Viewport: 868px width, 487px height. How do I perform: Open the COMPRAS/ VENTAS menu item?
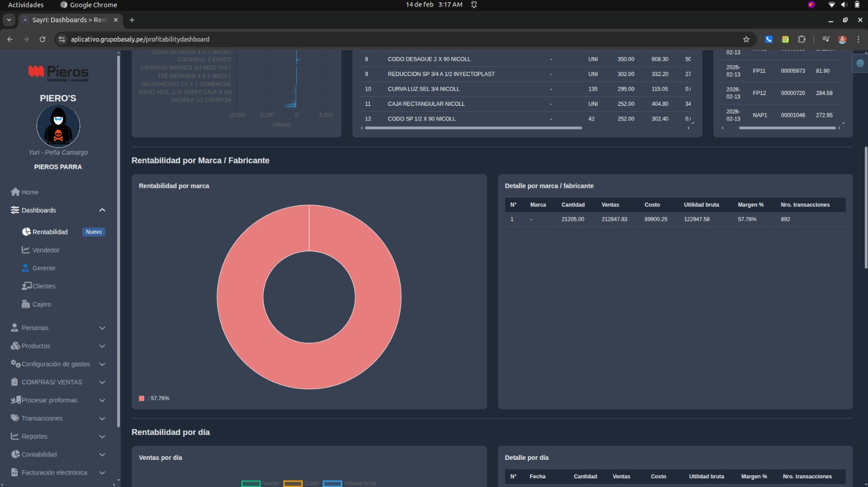(x=52, y=382)
